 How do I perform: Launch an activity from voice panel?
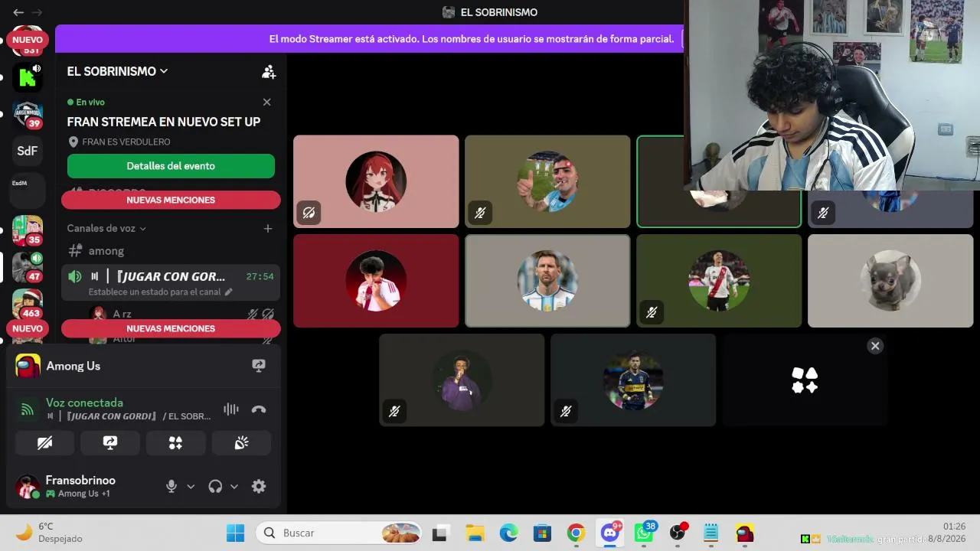tap(176, 443)
